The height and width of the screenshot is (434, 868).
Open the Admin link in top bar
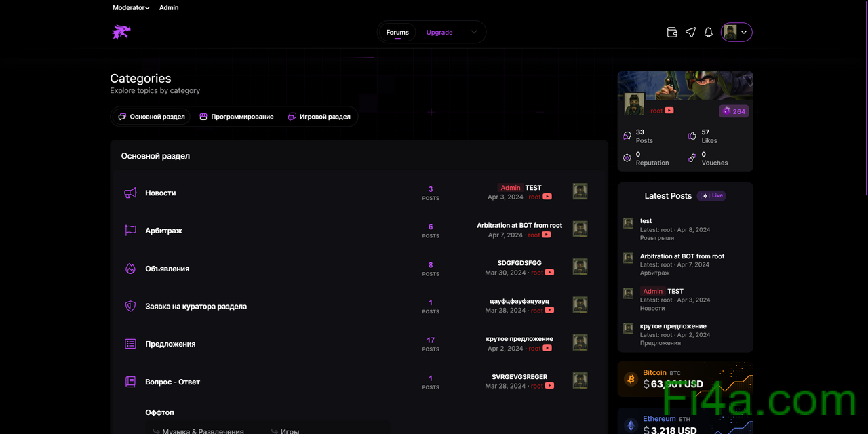point(169,8)
